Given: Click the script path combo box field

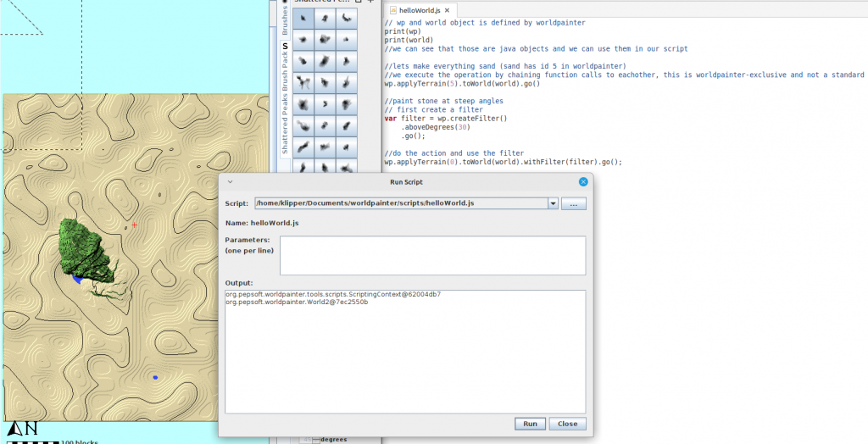Looking at the screenshot, I should 401,203.
